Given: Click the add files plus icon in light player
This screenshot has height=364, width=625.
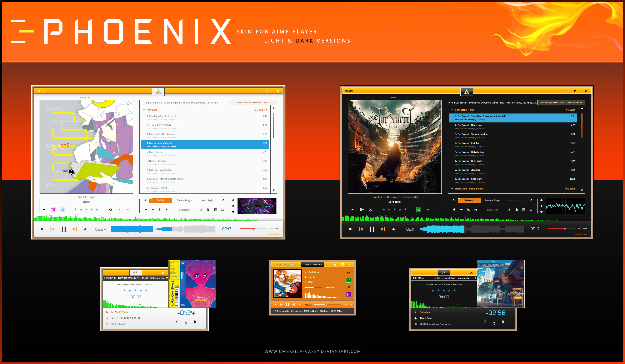Looking at the screenshot, I should 146,210.
